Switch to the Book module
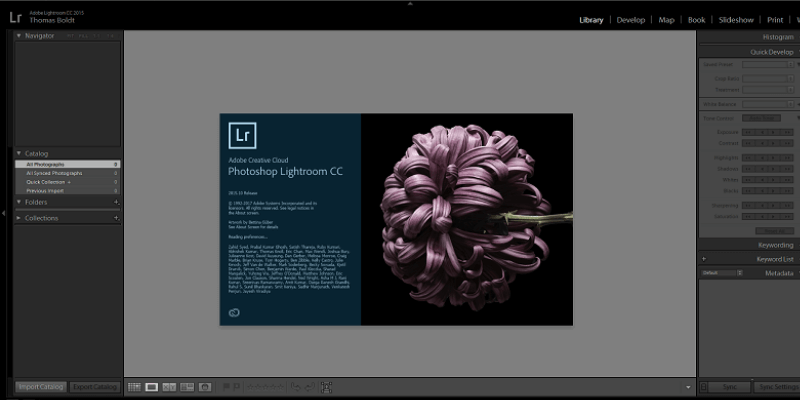800x400 pixels. (696, 20)
